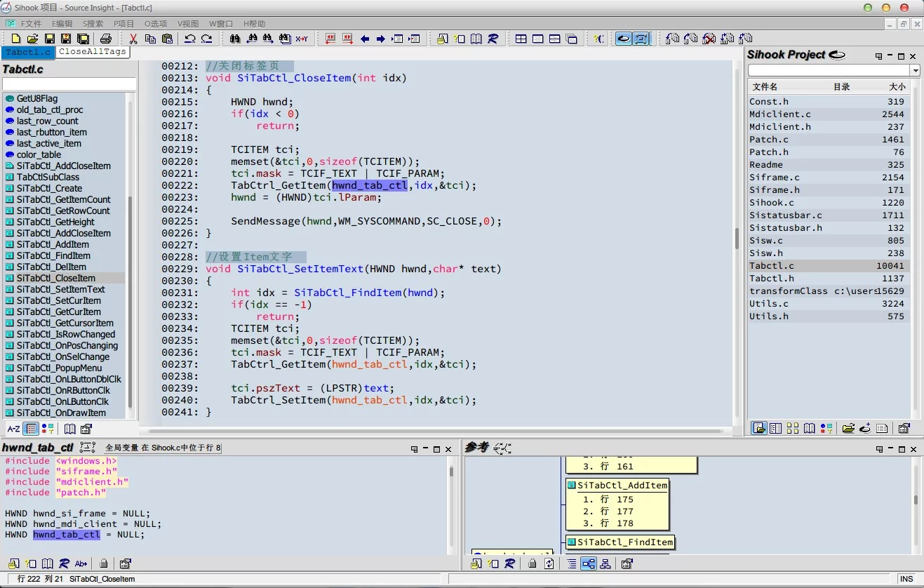Viewport: 924px width, 588px height.
Task: Click the Print icon in toolbar
Action: click(106, 39)
